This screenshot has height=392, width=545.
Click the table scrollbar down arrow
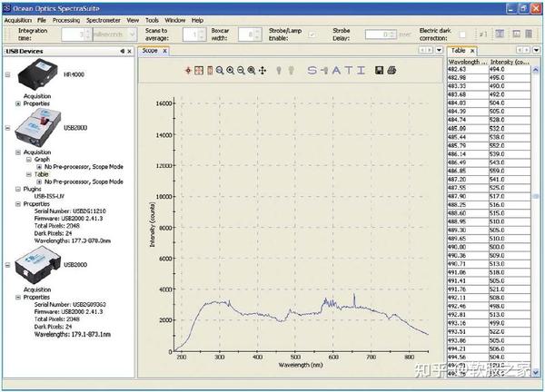(536, 371)
